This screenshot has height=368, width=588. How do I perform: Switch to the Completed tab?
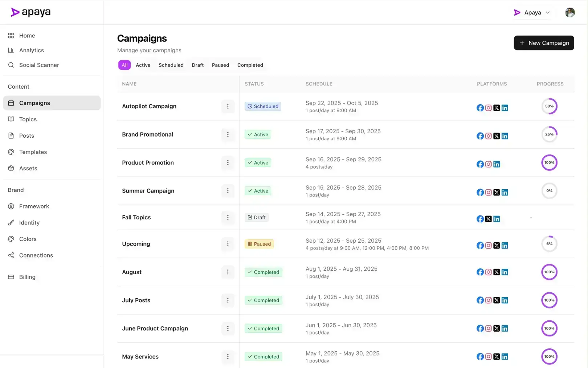250,65
